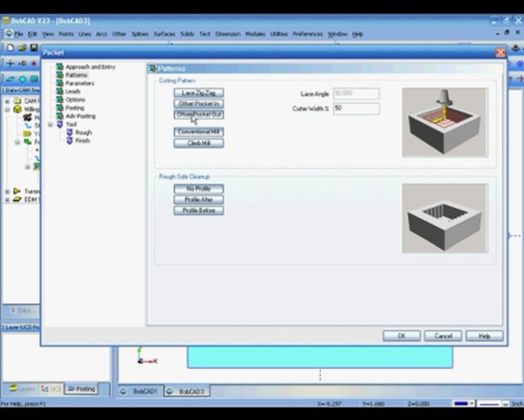The image size is (524, 420).
Task: Select Profile After for rough side cleanup
Action: (199, 200)
